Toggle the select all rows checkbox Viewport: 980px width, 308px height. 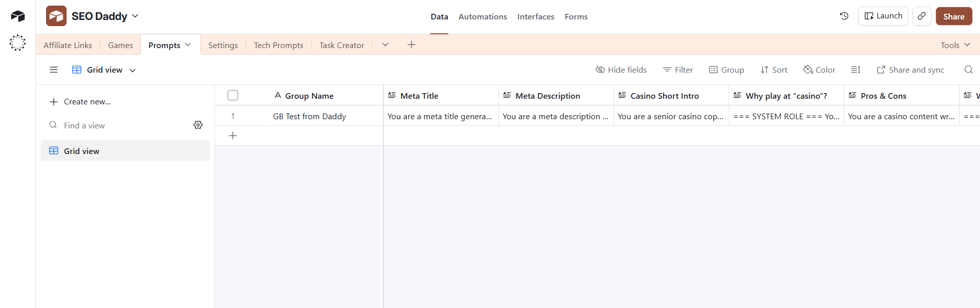pyautogui.click(x=233, y=96)
